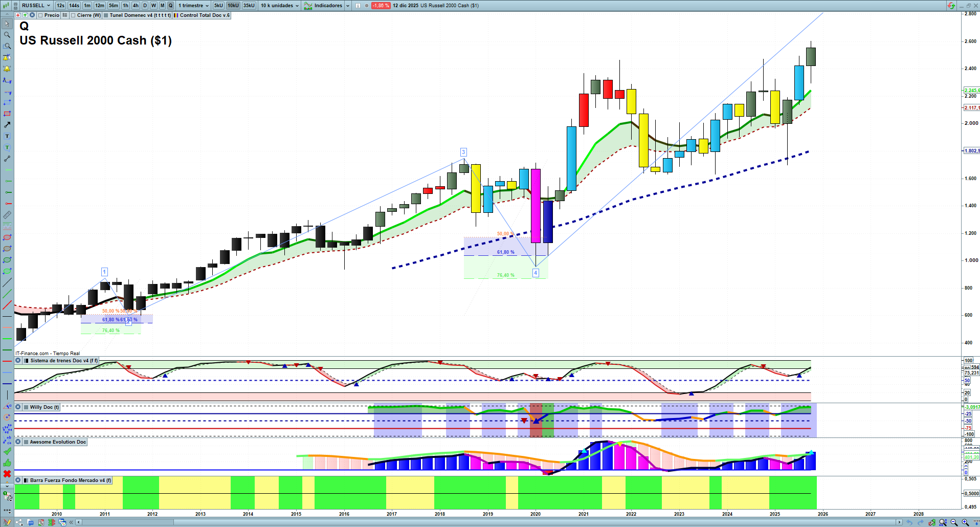Toggle the Precio checkbox
Screen dimensions: 980x527
[40, 15]
